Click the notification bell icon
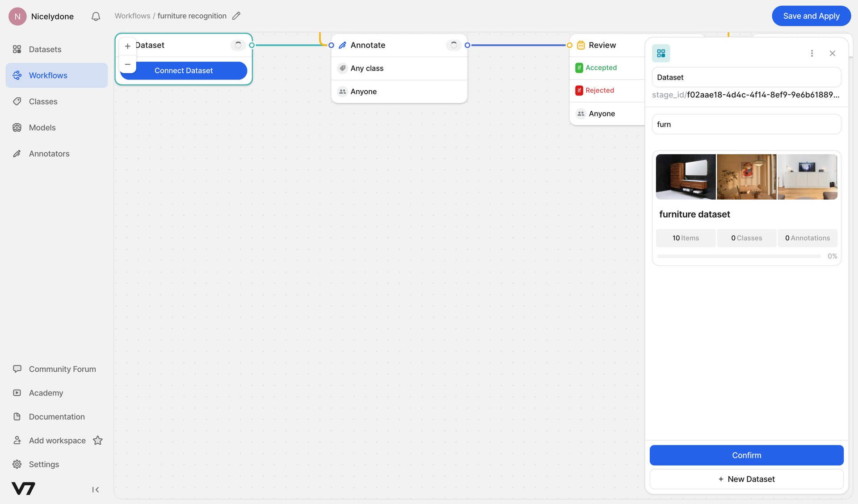 (95, 16)
